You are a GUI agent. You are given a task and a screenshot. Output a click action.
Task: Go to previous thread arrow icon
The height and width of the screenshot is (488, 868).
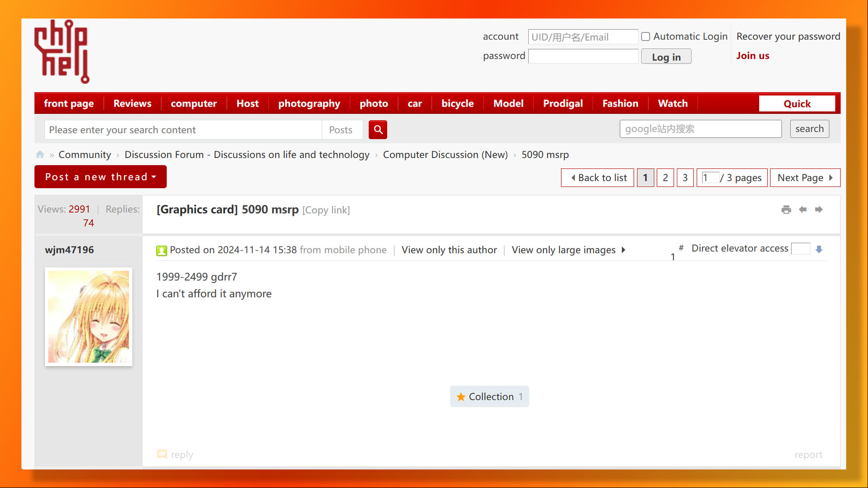point(803,209)
